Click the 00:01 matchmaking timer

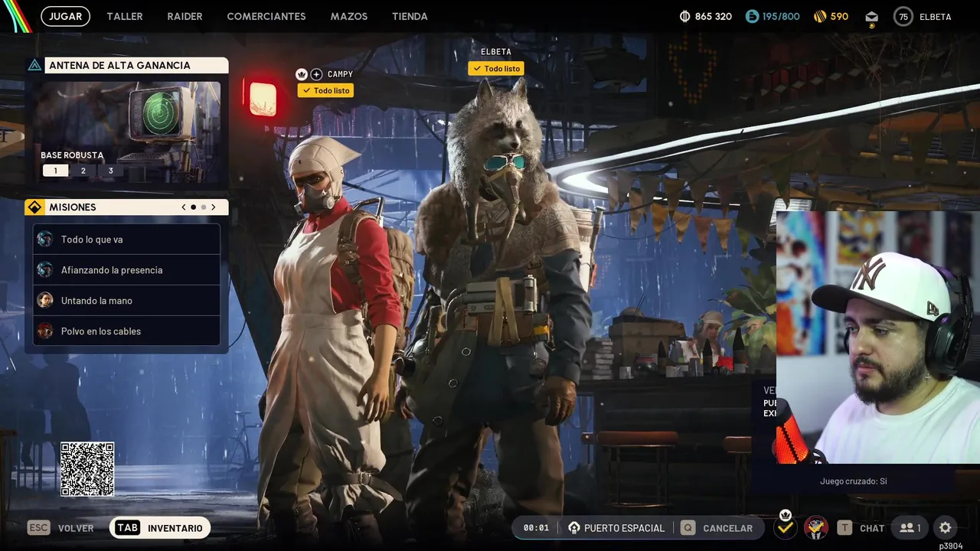pyautogui.click(x=536, y=528)
